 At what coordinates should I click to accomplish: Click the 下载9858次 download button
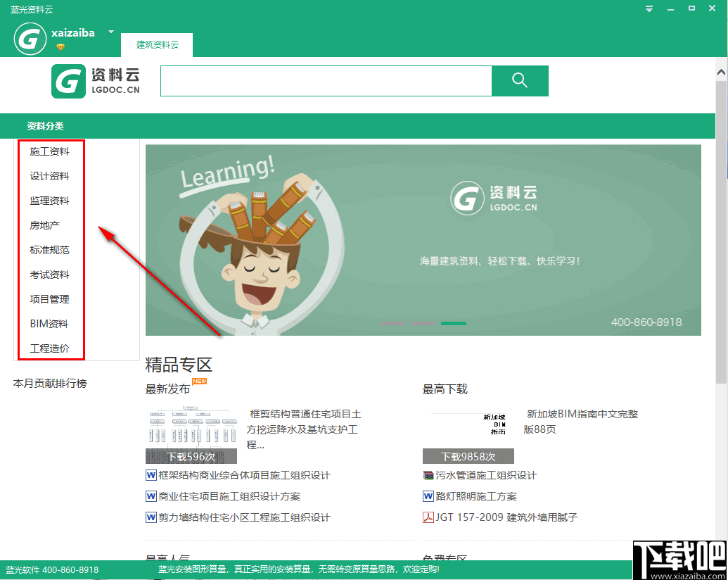point(468,456)
